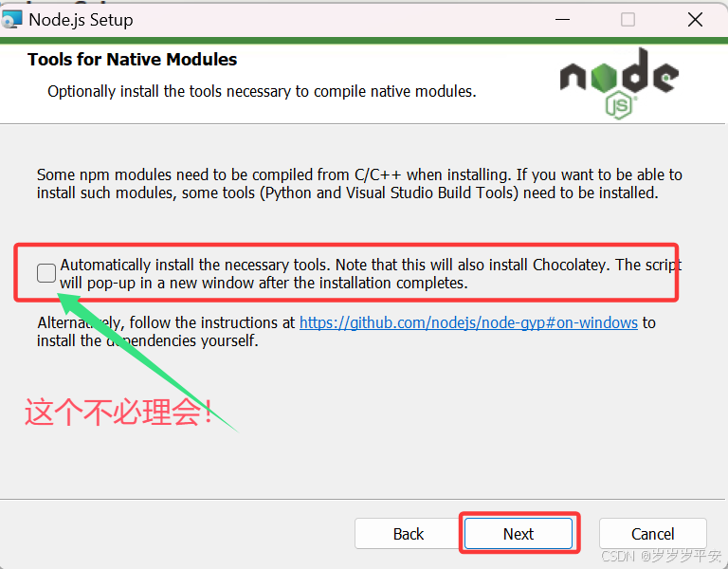
Task: Click the 'Automatically install the necessary tools' label text
Action: click(x=371, y=273)
